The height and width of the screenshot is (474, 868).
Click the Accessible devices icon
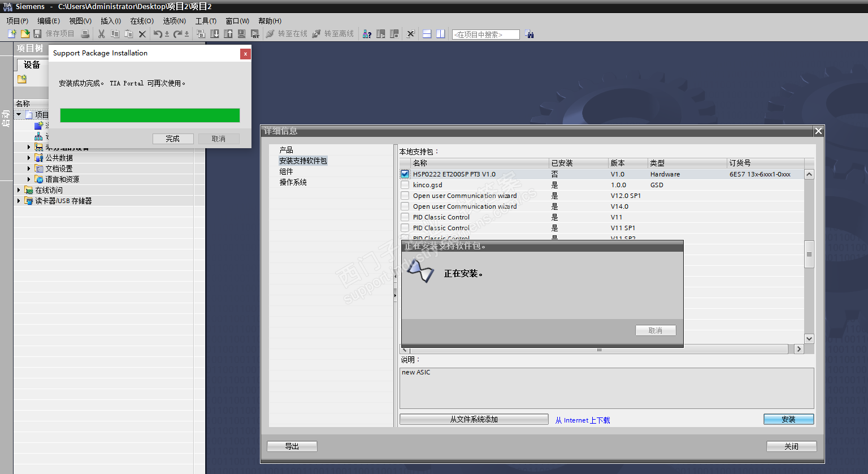367,34
